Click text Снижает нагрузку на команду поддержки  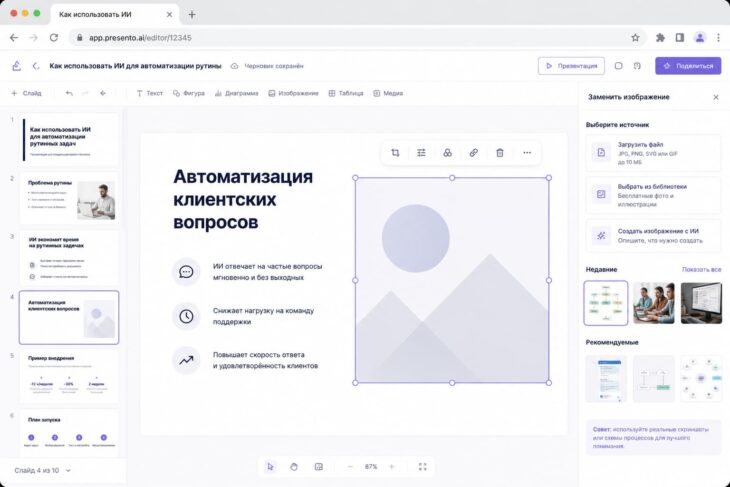(x=264, y=316)
